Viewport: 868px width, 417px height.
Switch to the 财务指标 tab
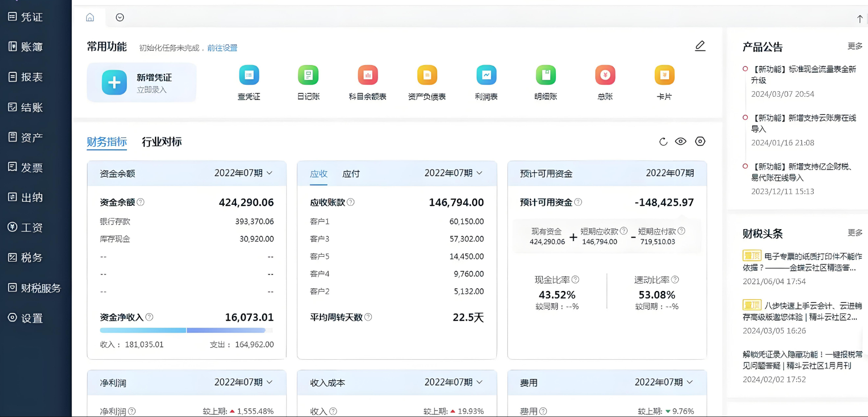point(107,142)
